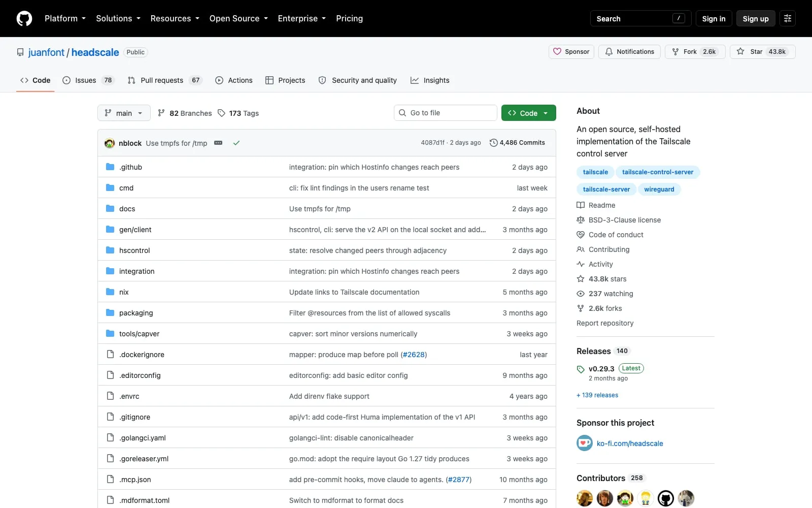
Task: Open the Actions tab
Action: (233, 80)
